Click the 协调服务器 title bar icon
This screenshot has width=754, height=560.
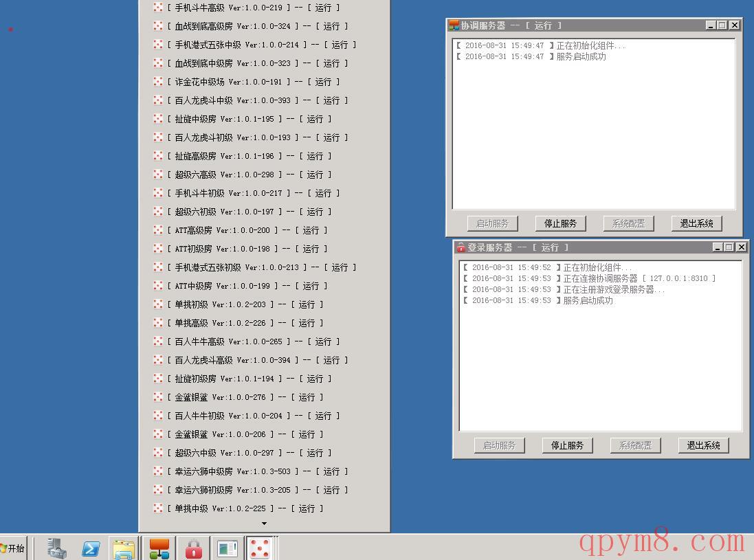click(454, 25)
